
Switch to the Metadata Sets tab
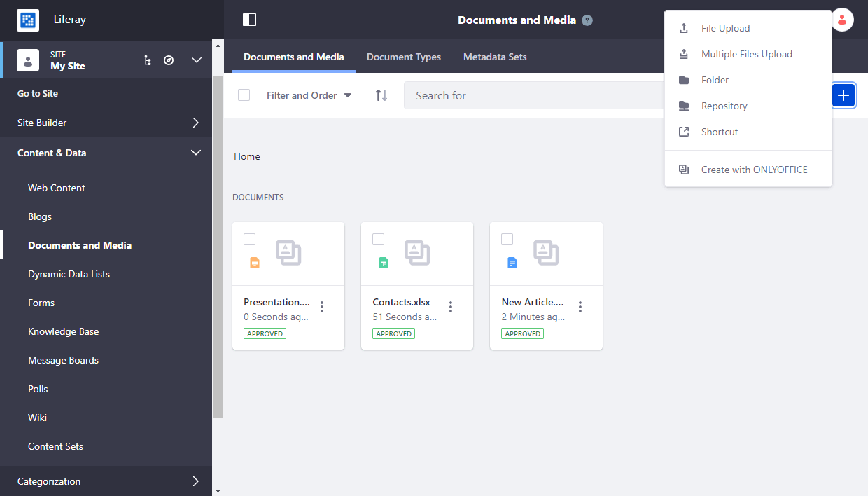tap(495, 57)
